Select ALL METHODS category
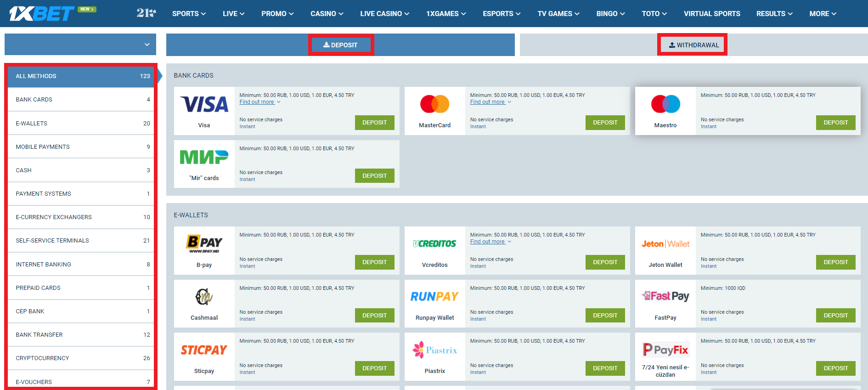The height and width of the screenshot is (390, 868). coord(81,76)
